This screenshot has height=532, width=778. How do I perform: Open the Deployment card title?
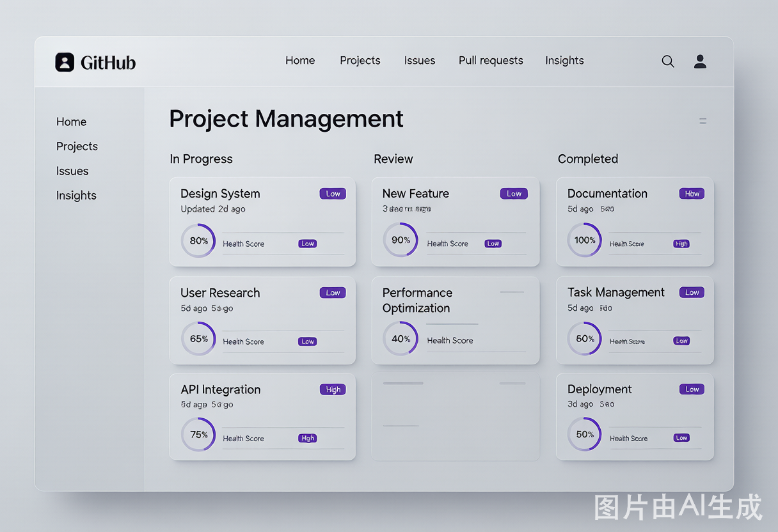coord(599,389)
